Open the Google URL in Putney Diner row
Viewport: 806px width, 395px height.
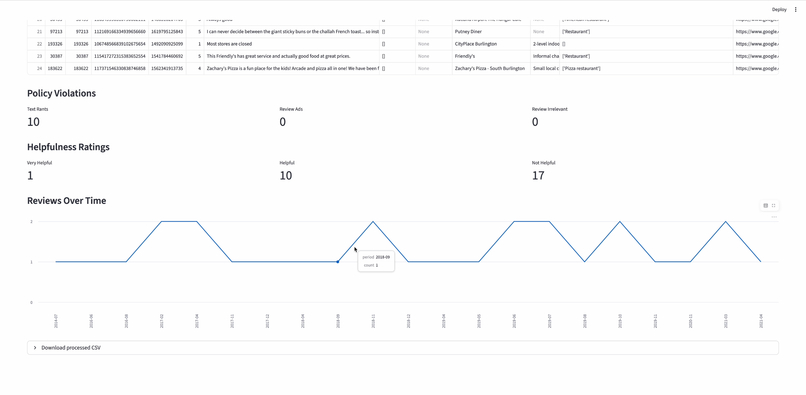tap(756, 32)
